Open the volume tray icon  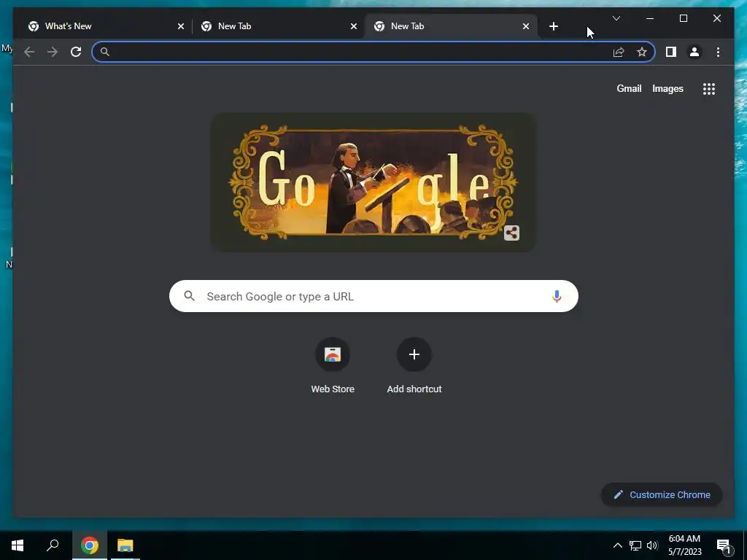652,545
